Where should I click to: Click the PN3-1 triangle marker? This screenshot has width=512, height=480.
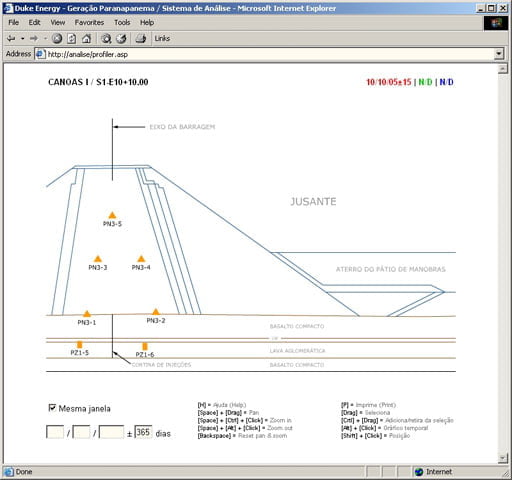[x=87, y=314]
